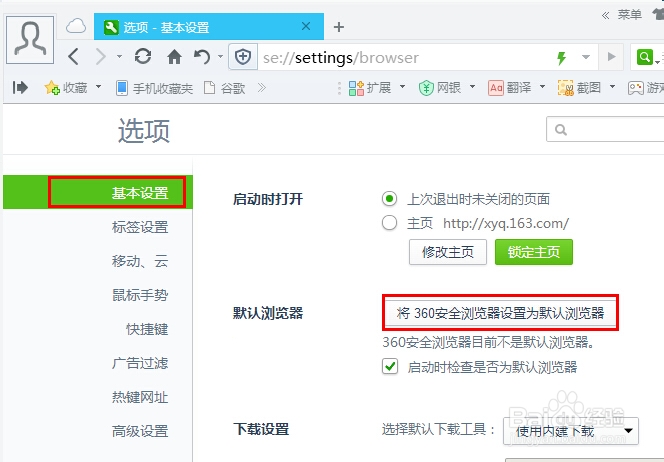Viewport: 664px width, 462px height.
Task: Open 热键网址 settings
Action: (x=140, y=397)
